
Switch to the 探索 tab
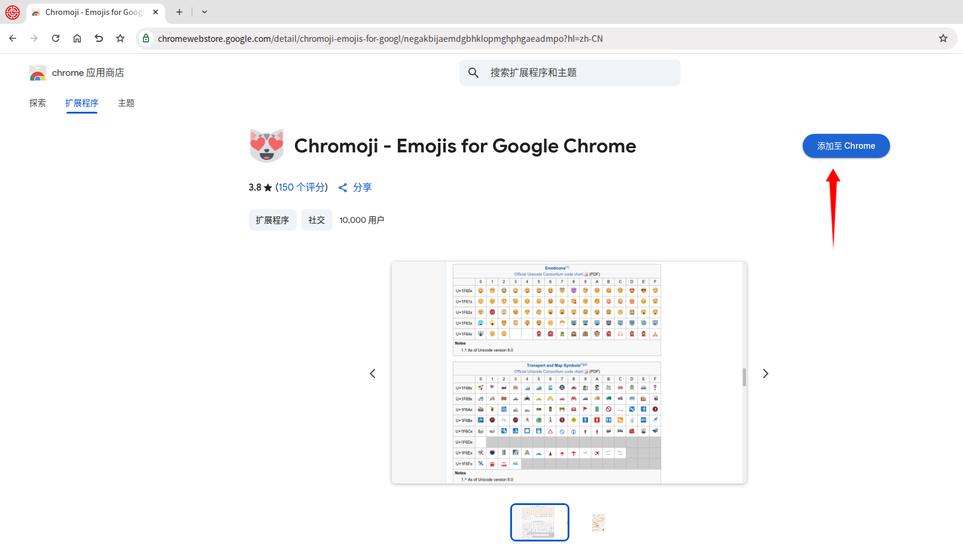tap(38, 103)
